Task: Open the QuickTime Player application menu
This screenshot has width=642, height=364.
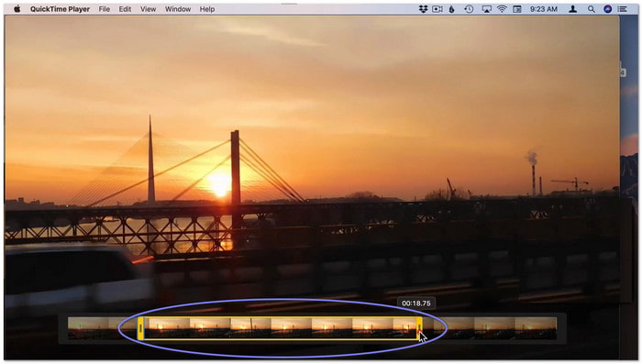Action: point(60,9)
